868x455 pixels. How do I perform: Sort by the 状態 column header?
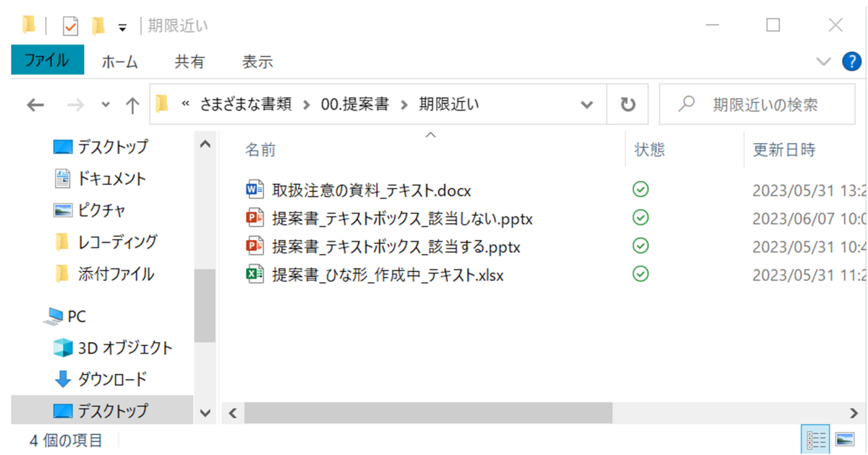[650, 150]
